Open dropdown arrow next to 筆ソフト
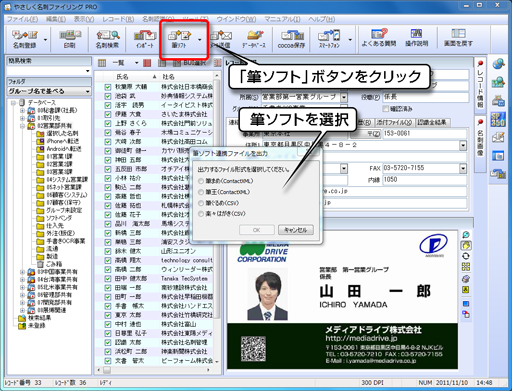512x391 pixels. point(200,40)
